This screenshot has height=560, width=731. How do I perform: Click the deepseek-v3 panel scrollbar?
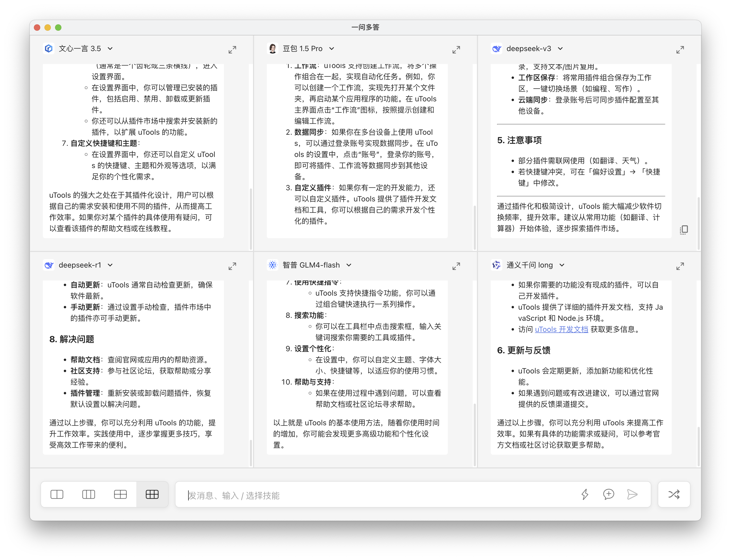click(x=698, y=223)
